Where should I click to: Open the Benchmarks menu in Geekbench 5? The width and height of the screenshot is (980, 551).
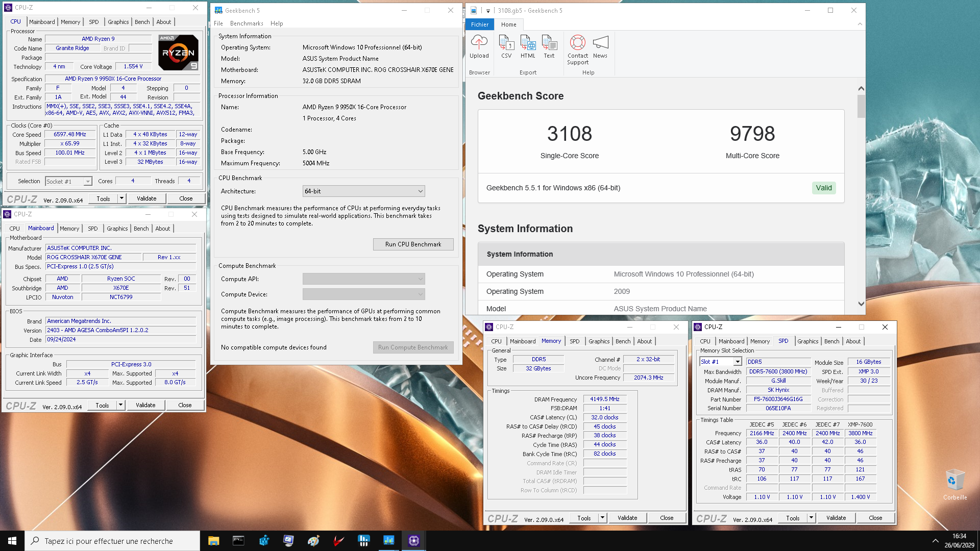247,23
